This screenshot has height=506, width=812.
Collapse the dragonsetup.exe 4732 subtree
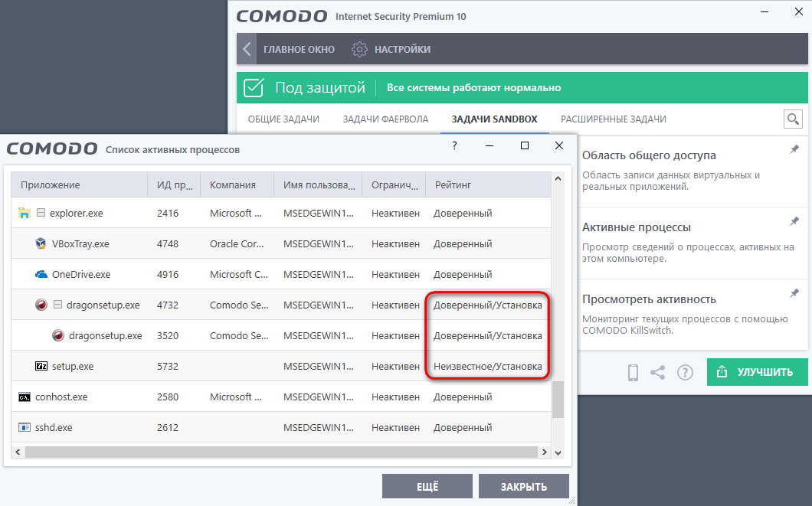[x=57, y=305]
